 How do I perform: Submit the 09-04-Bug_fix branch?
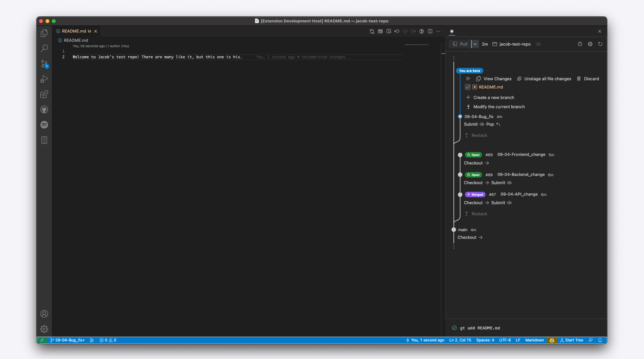click(474, 124)
